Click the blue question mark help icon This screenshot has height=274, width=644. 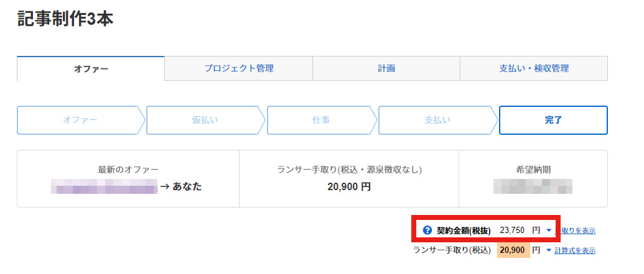427,231
